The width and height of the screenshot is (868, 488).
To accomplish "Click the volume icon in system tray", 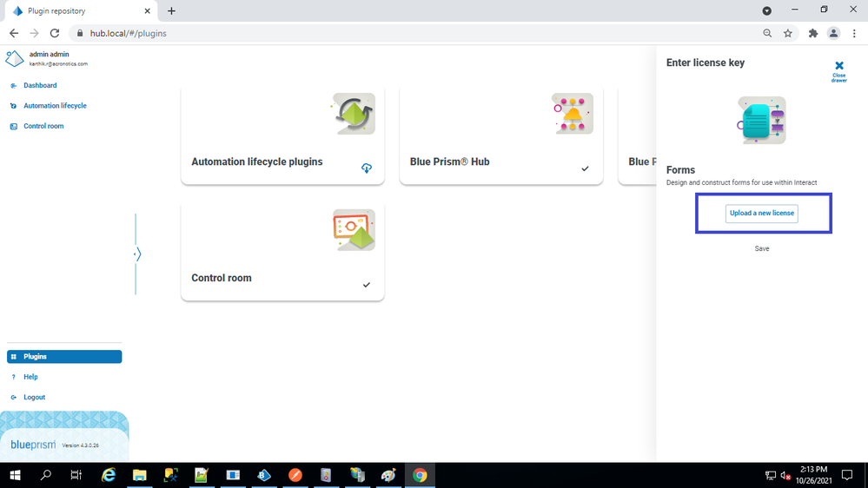I will [x=785, y=475].
